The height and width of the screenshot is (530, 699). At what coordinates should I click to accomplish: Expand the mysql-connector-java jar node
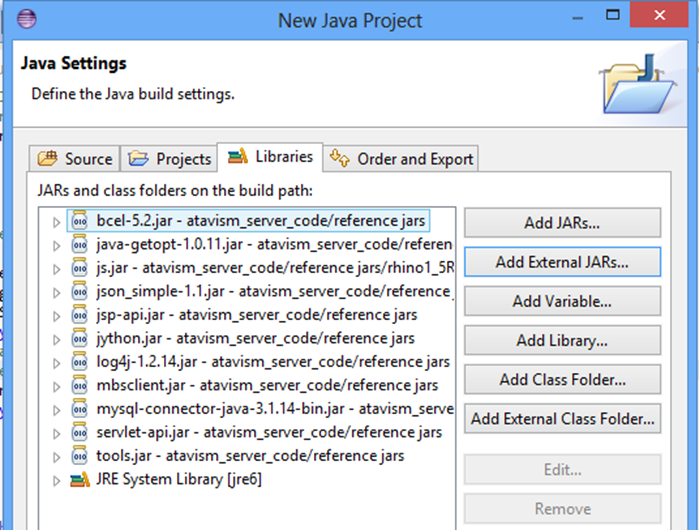57,409
